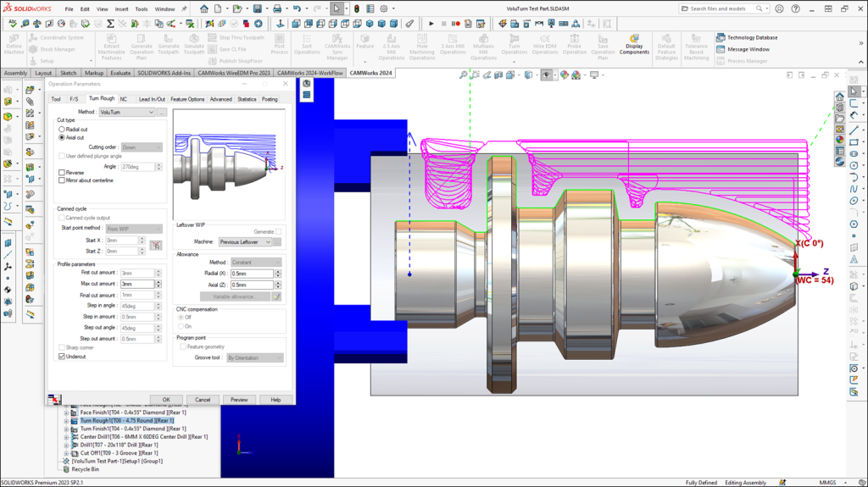Click the Max cut amount input field
The width and height of the screenshot is (868, 487).
click(x=137, y=284)
